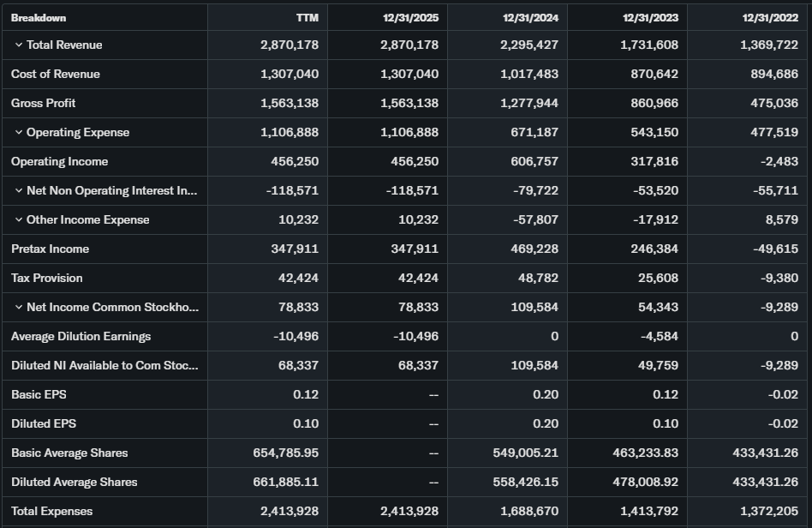Expand the Other Income Expense chevron

pyautogui.click(x=18, y=219)
